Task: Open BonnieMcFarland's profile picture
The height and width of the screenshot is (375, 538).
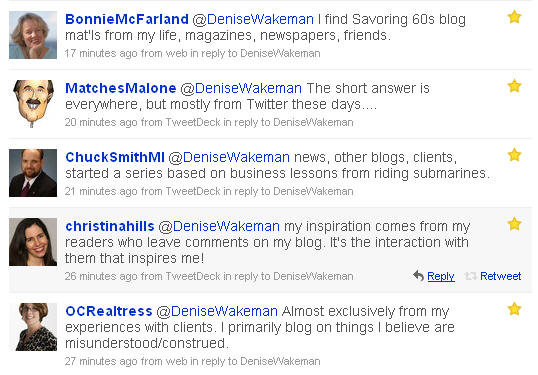Action: click(x=33, y=35)
